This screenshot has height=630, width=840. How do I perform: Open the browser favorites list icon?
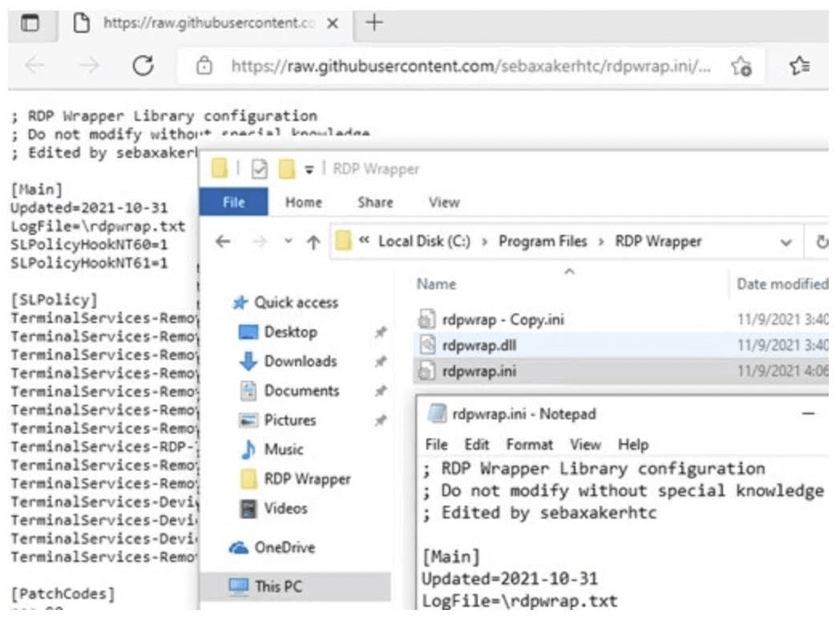click(800, 66)
